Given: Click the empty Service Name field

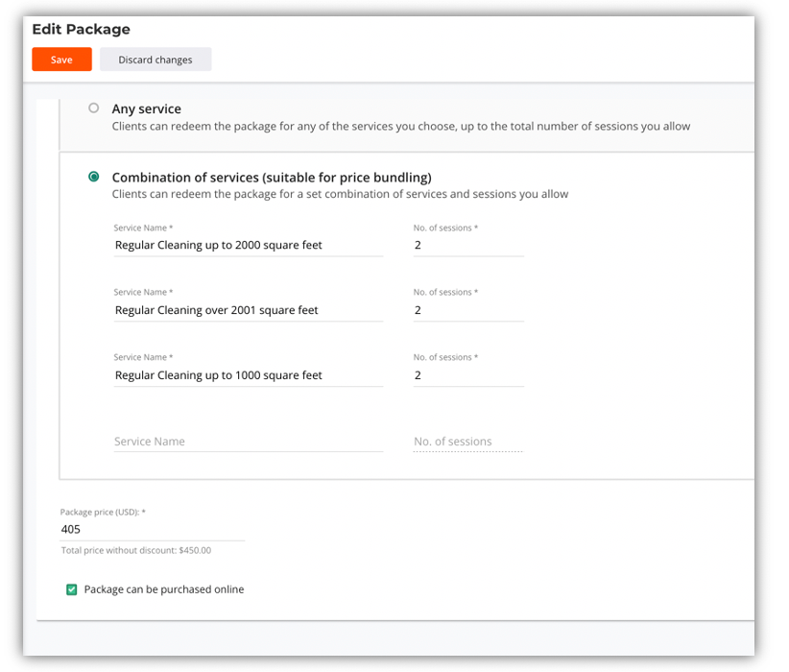Looking at the screenshot, I should click(x=248, y=442).
